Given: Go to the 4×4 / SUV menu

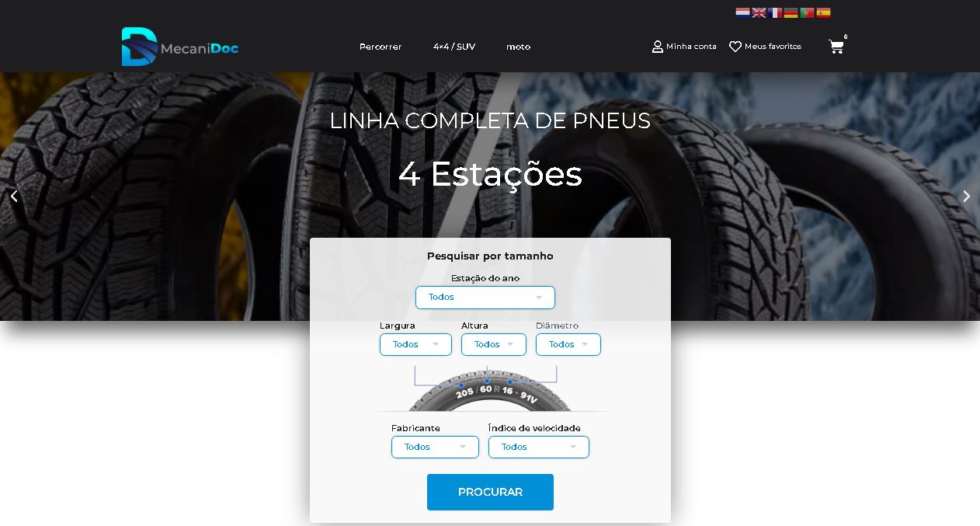Looking at the screenshot, I should (454, 47).
